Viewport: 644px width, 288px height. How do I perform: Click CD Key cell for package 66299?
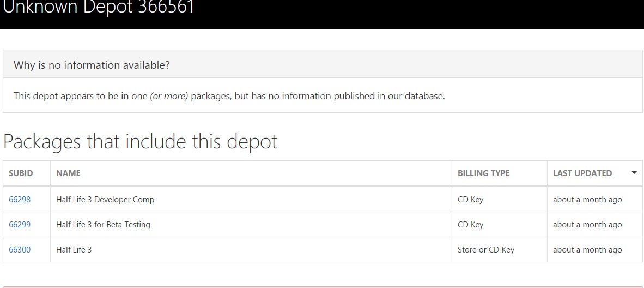470,225
